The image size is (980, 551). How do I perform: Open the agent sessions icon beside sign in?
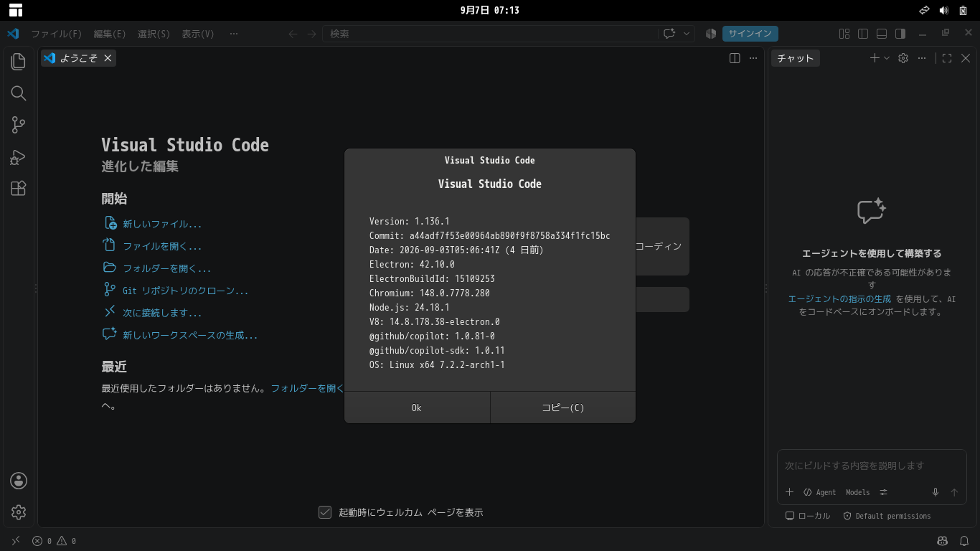click(x=711, y=34)
